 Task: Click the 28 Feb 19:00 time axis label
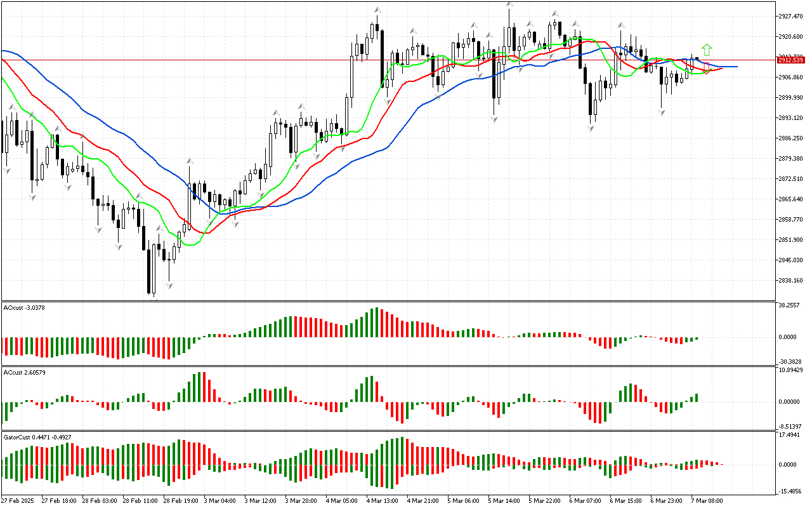click(181, 500)
